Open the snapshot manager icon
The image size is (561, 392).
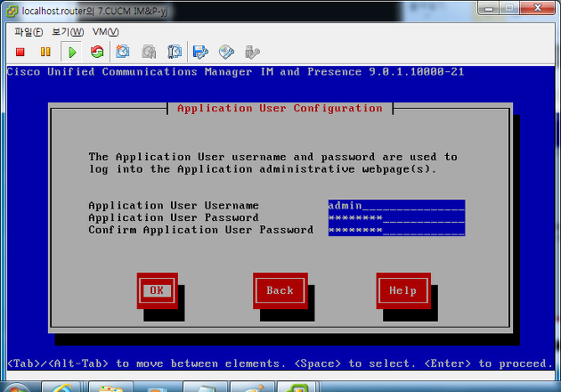point(175,52)
